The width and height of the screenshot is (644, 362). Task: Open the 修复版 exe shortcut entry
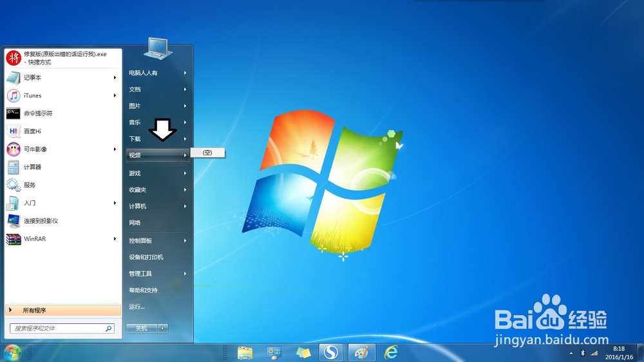[63, 58]
